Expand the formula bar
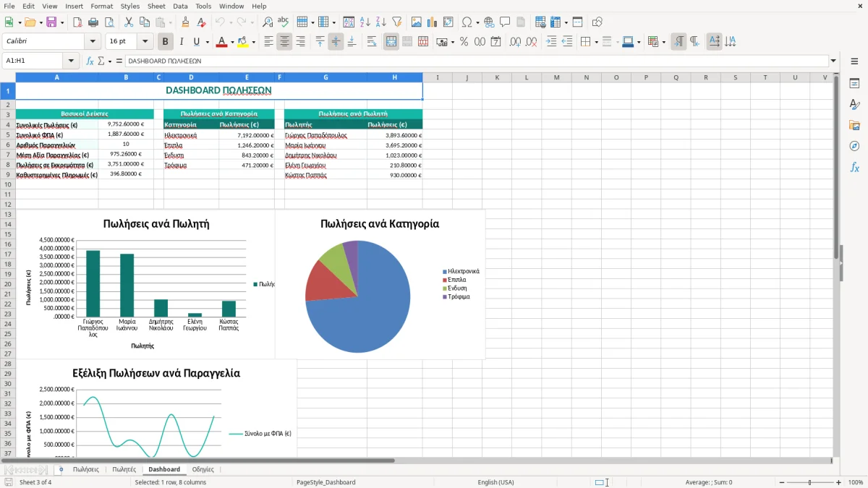The height and width of the screenshot is (488, 868). [833, 61]
